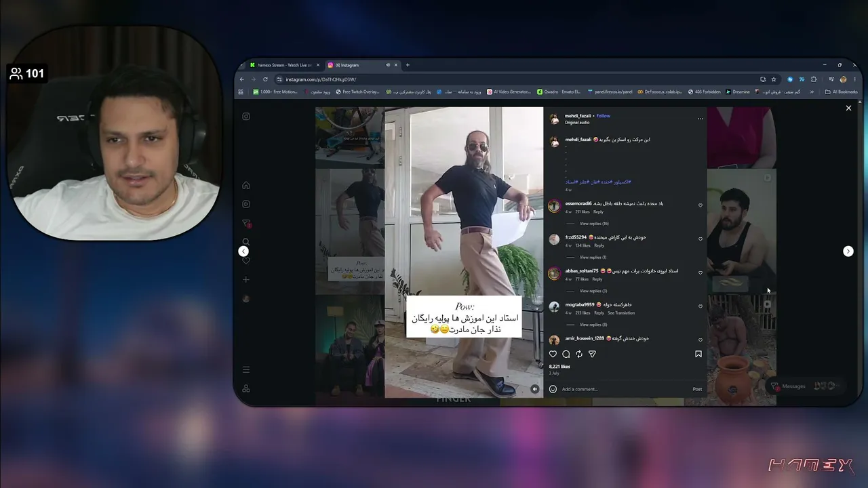This screenshot has height=488, width=868.
Task: Open the All Bookmarks folder
Action: pyautogui.click(x=842, y=91)
